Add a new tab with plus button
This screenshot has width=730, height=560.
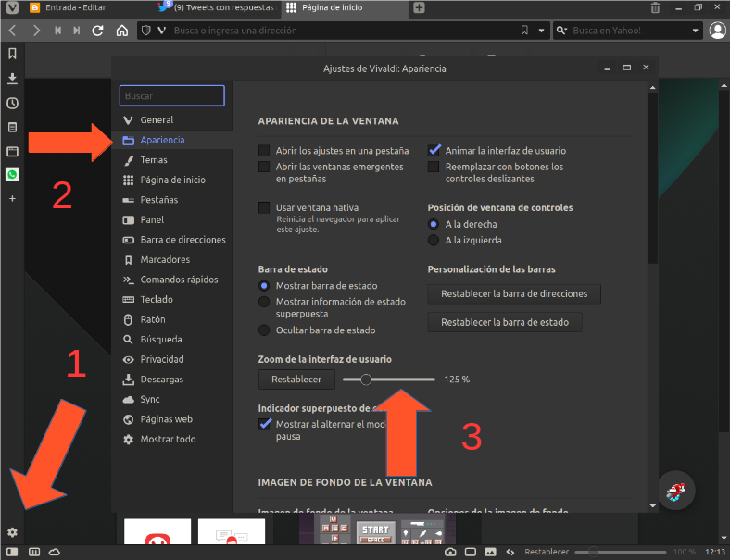[419, 8]
